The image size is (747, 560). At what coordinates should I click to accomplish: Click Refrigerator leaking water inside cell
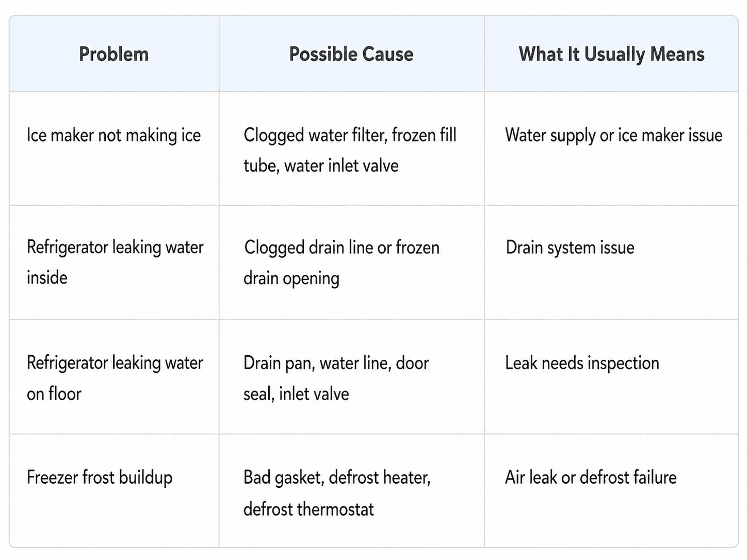point(115,262)
